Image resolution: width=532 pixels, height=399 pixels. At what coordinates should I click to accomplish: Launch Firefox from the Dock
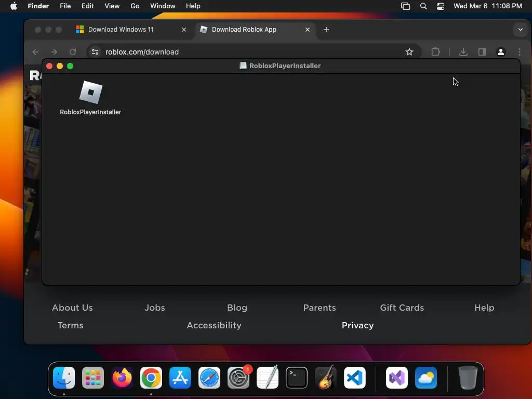coord(122,378)
